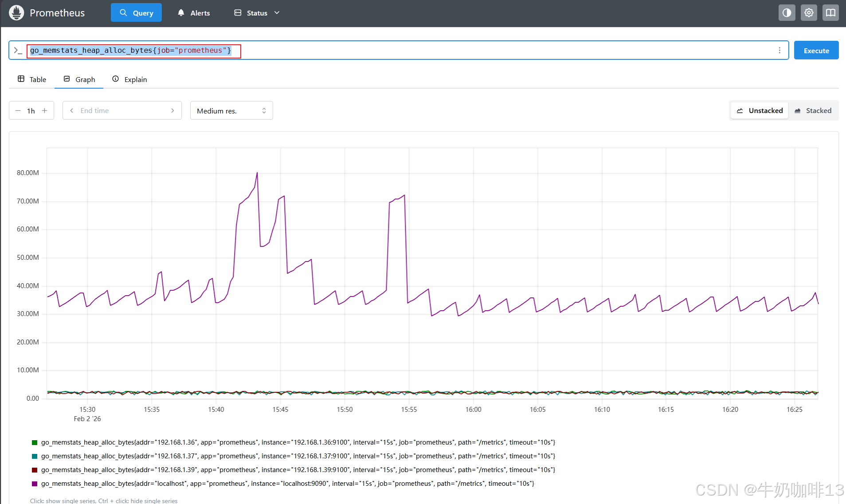Click the teal 192.168.1.37 legend swatch

[x=35, y=456]
